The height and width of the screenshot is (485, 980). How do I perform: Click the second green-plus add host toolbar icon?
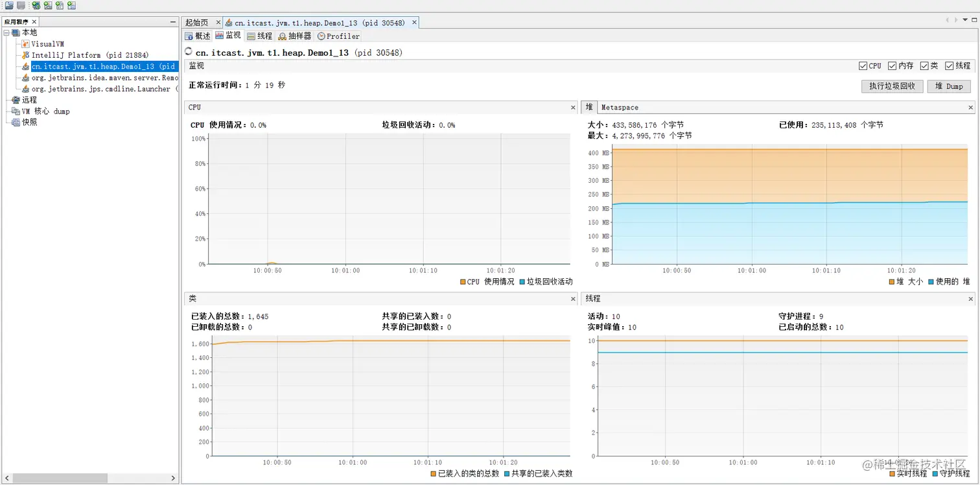(x=47, y=5)
